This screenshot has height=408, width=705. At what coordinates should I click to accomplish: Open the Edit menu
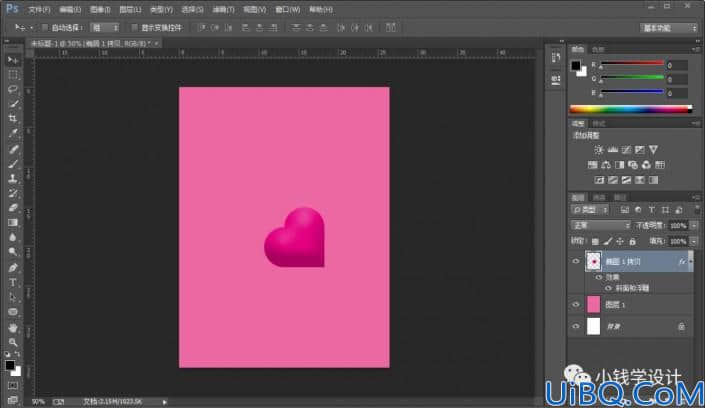click(x=70, y=9)
